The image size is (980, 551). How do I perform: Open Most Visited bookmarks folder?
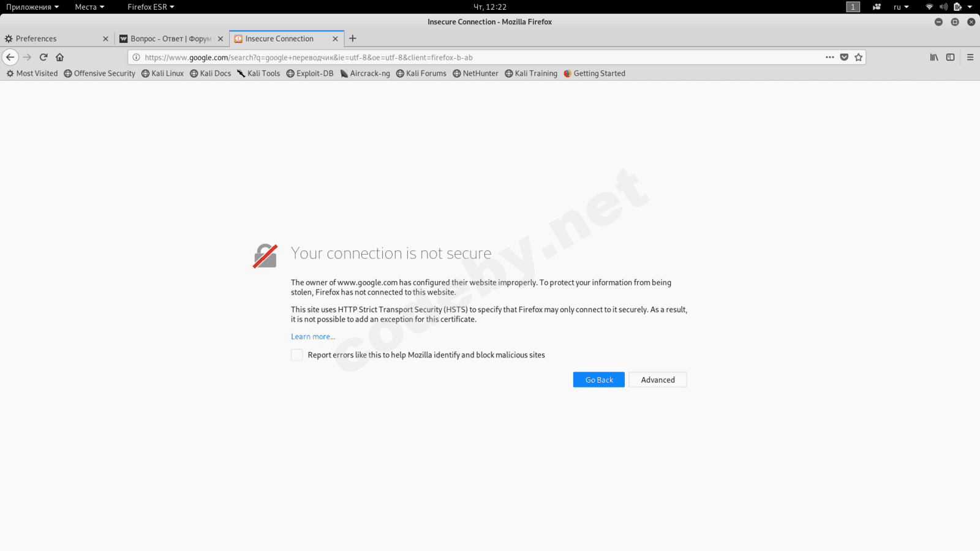pos(32,73)
